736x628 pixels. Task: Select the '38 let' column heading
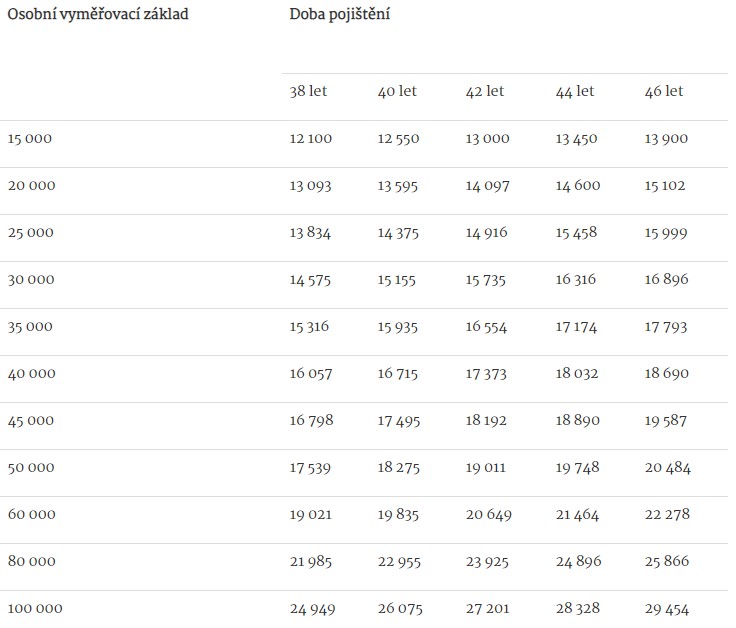coord(308,91)
